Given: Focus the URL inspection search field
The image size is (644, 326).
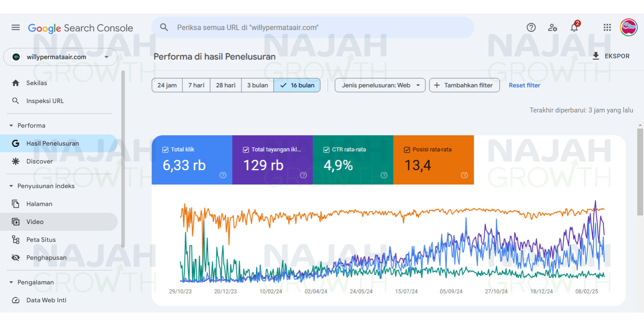Looking at the screenshot, I should [313, 27].
